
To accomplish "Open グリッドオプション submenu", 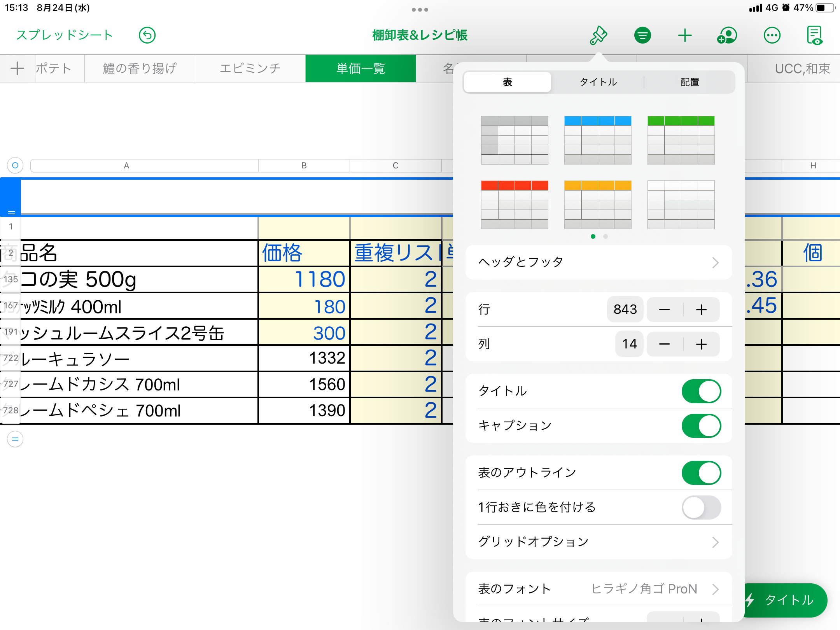I will point(598,542).
